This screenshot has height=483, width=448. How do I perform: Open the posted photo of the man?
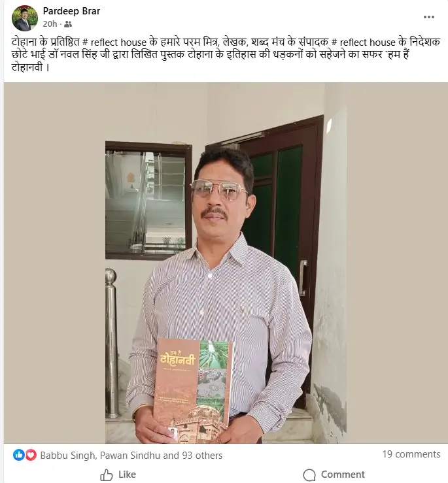tap(226, 263)
